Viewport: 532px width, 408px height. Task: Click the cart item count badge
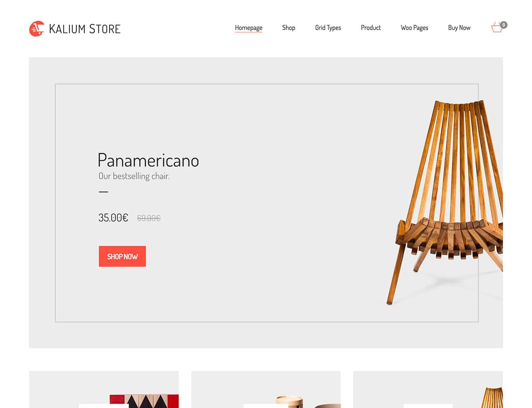click(x=504, y=25)
